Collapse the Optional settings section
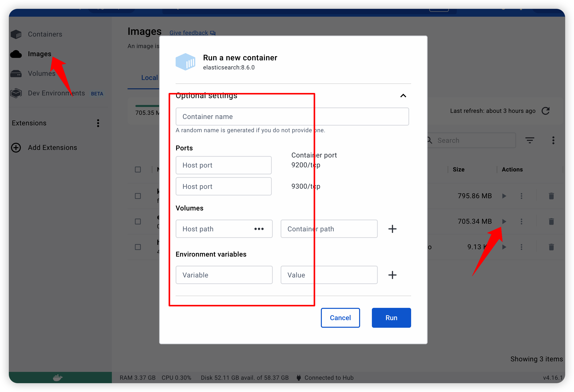 point(403,96)
